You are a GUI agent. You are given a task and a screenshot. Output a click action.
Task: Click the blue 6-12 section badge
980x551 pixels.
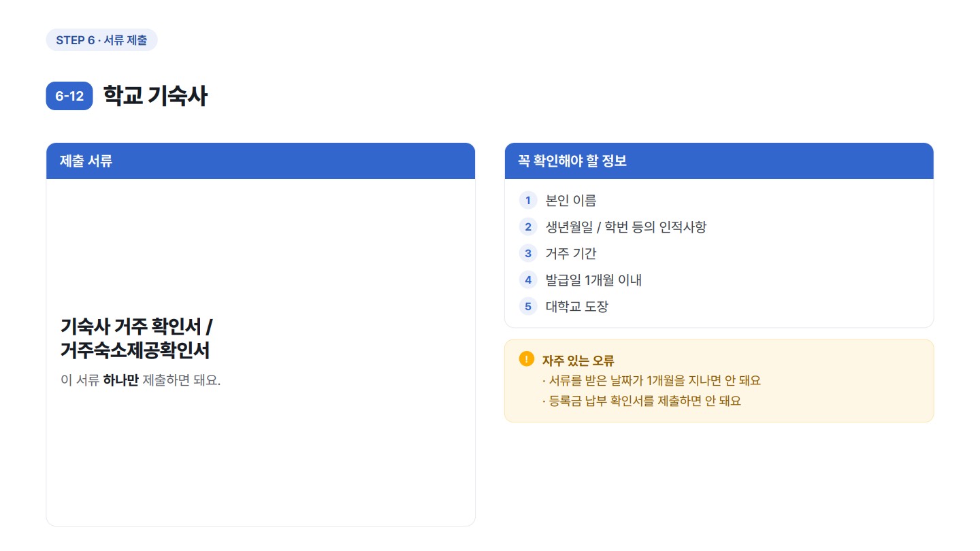[x=69, y=96]
